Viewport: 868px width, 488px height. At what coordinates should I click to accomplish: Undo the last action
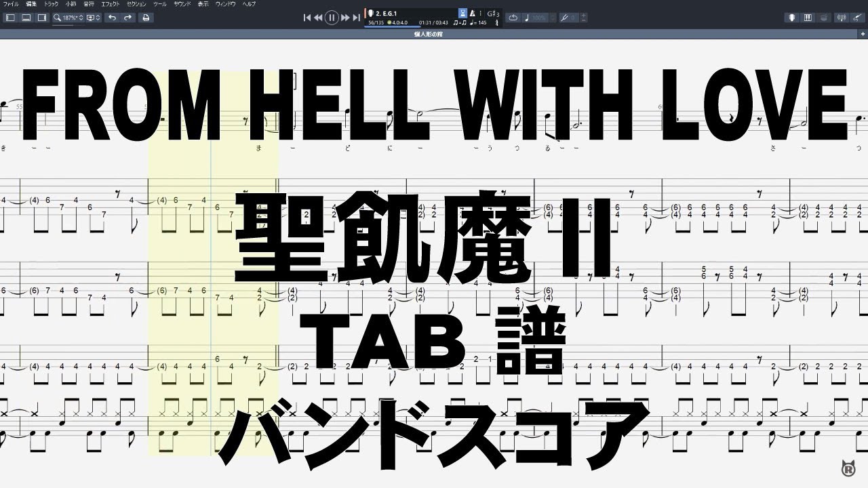tap(112, 18)
